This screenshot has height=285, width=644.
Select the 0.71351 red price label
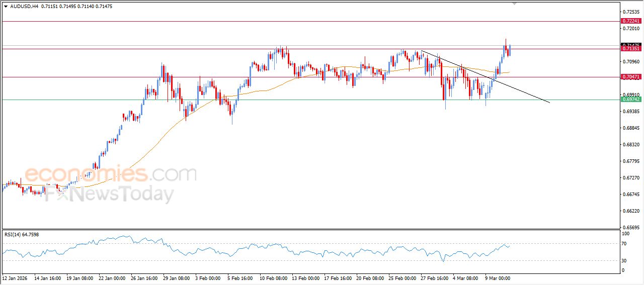point(631,49)
